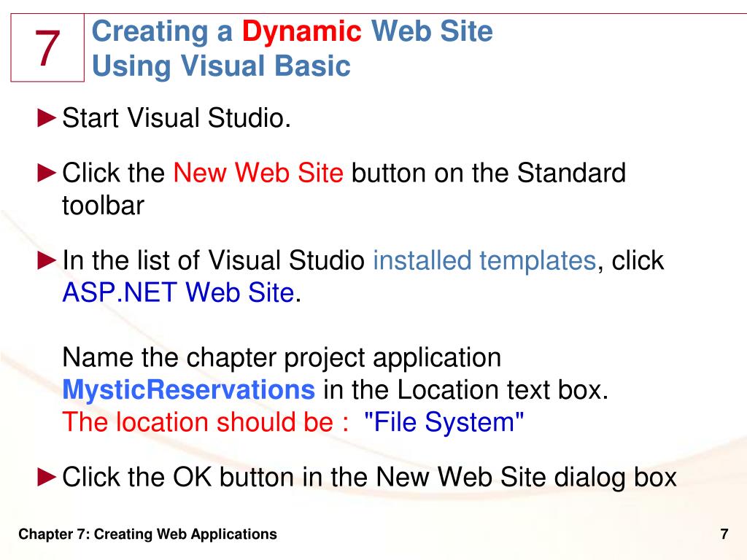This screenshot has width=747, height=560.
Task: Click the word "toolbar" under second bullet
Action: click(x=103, y=206)
